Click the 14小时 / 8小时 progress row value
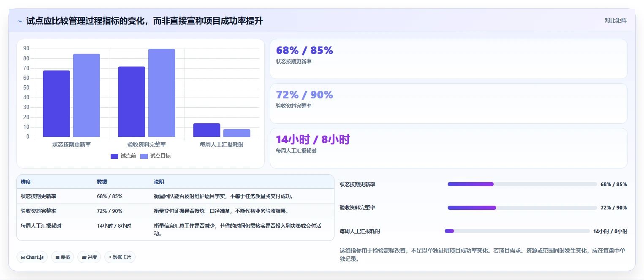 tap(610, 231)
